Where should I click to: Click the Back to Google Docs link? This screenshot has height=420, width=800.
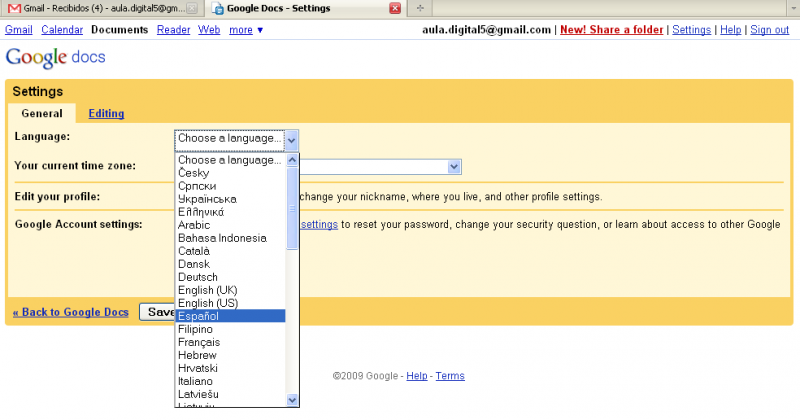70,312
